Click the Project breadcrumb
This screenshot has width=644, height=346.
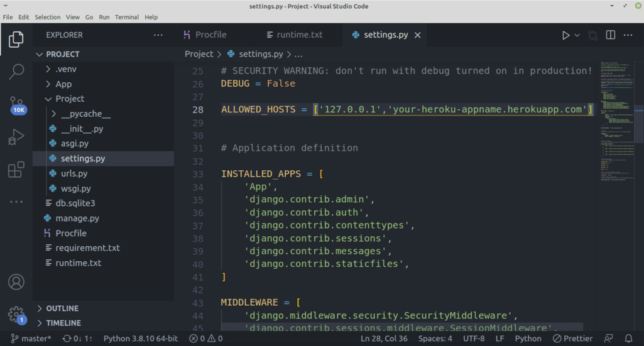199,54
